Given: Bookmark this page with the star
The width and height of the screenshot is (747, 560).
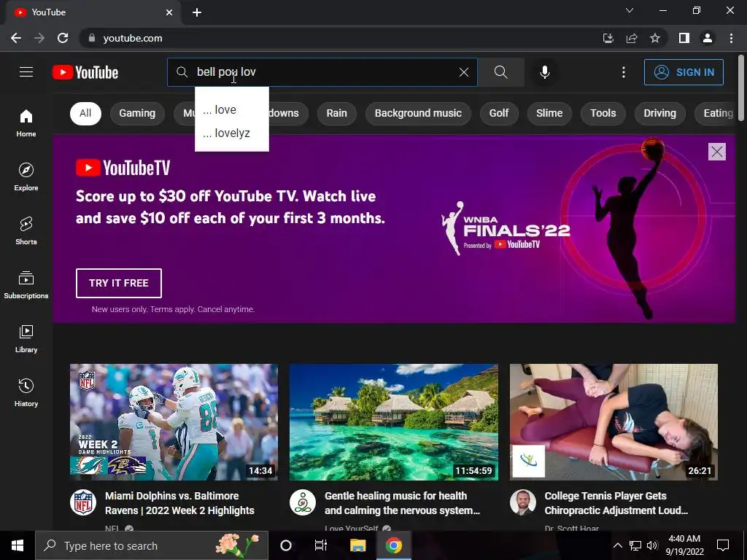Looking at the screenshot, I should [x=655, y=38].
